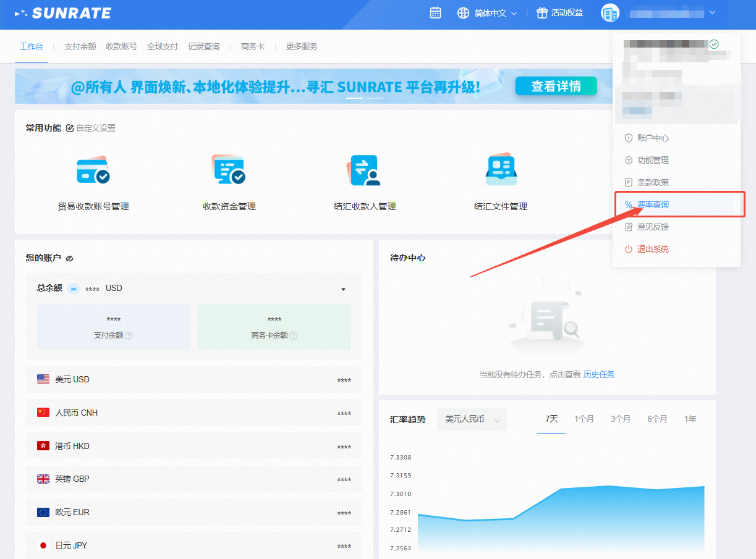This screenshot has width=756, height=559.
Task: Click the SUNRATE logo
Action: (x=63, y=13)
